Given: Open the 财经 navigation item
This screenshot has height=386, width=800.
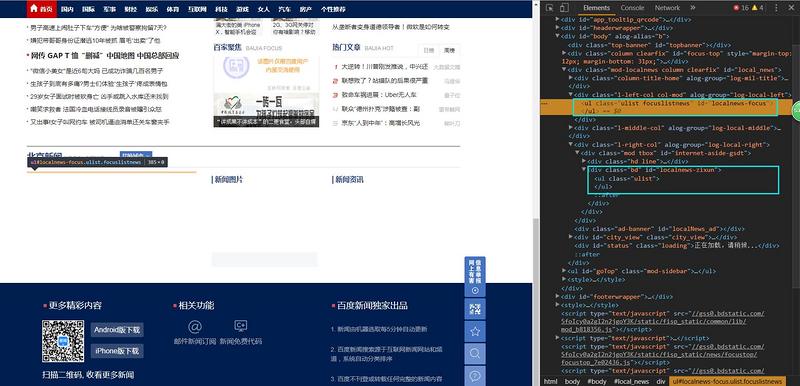Looking at the screenshot, I should [131, 9].
